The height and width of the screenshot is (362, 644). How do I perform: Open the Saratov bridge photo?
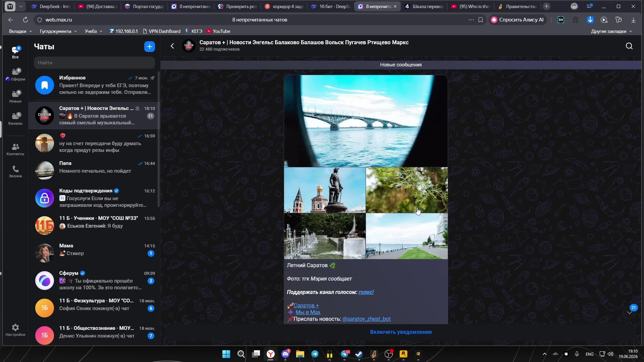point(366,121)
